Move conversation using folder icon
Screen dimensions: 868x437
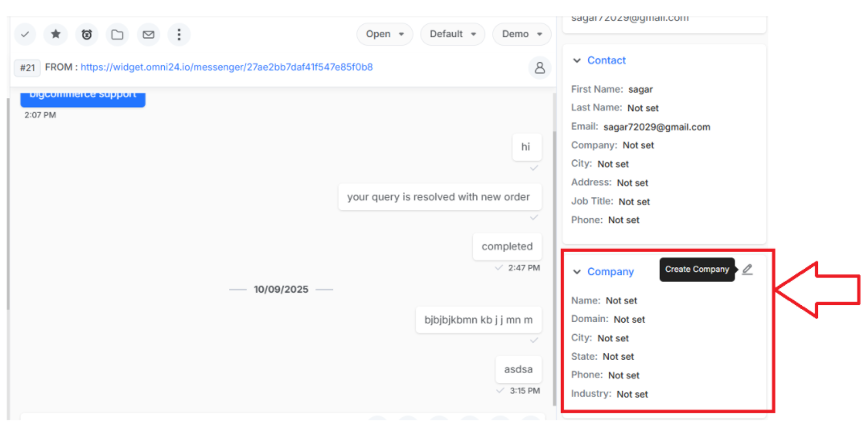[117, 35]
